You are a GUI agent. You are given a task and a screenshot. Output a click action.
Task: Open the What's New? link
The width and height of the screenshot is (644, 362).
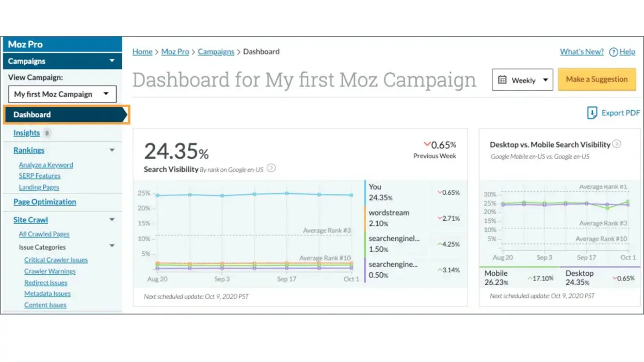(582, 52)
